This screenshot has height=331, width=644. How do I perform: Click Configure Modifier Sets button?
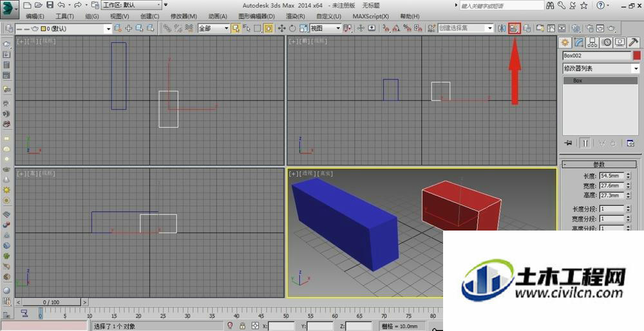click(630, 143)
